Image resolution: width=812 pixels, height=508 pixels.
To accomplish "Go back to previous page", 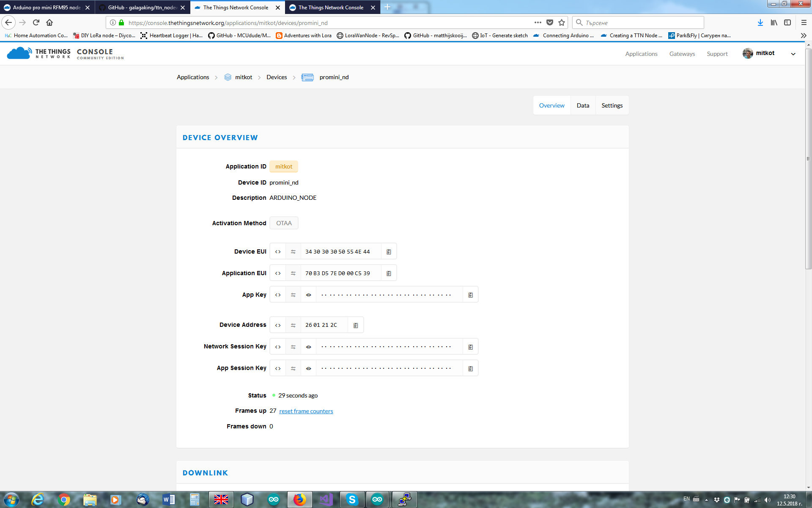I will [8, 22].
